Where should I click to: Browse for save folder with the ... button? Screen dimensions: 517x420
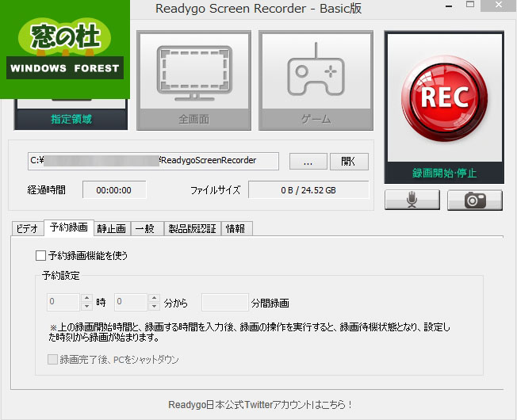pos(308,162)
